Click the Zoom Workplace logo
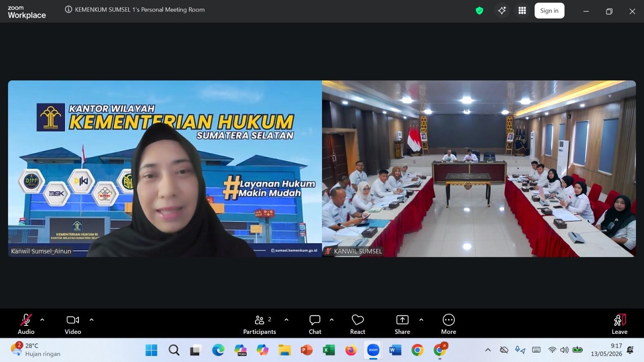The width and height of the screenshot is (644, 362). 27,12
